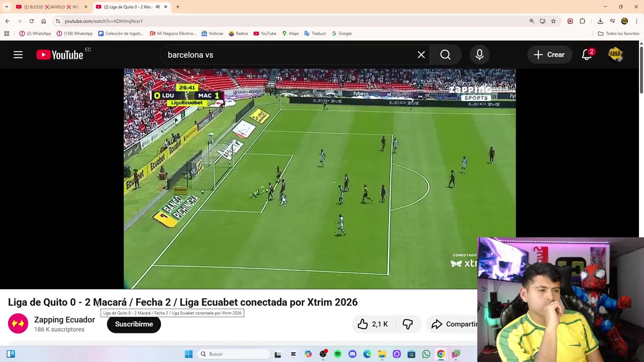Open the Chrome profile avatar

(624, 21)
